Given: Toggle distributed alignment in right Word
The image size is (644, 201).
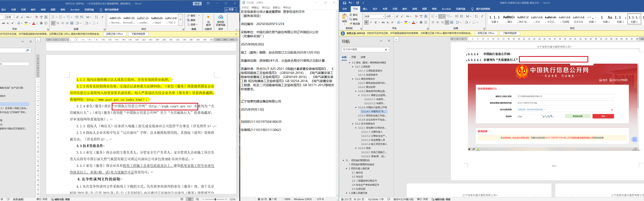Looking at the screenshot, I should 452,22.
